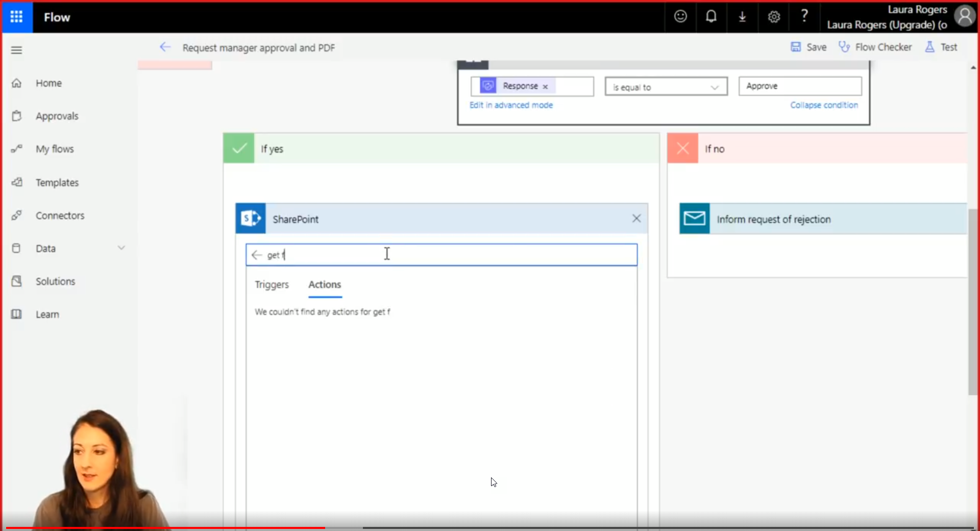This screenshot has height=531, width=980.
Task: Click the Edit in advanced mode link
Action: coord(511,105)
